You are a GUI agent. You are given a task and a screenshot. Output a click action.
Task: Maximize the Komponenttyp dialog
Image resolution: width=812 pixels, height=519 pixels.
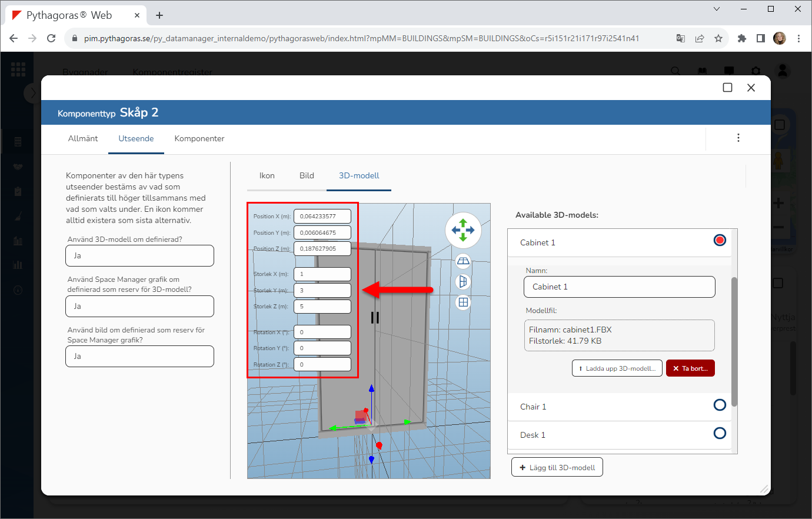click(x=727, y=88)
